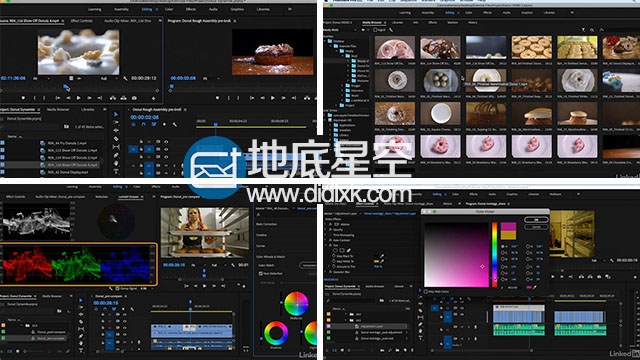This screenshot has height=360, width=640.
Task: Click the eyedropper beside Map White To
Action: [x=382, y=261]
